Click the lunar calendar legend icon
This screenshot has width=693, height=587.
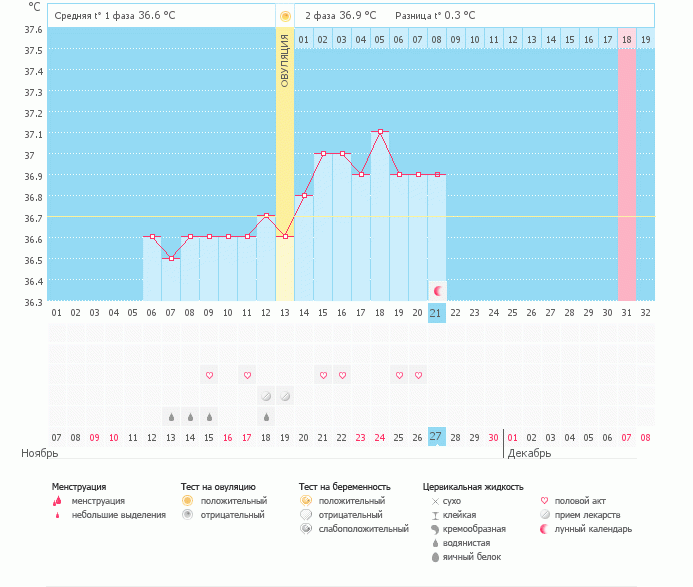pyautogui.click(x=544, y=529)
